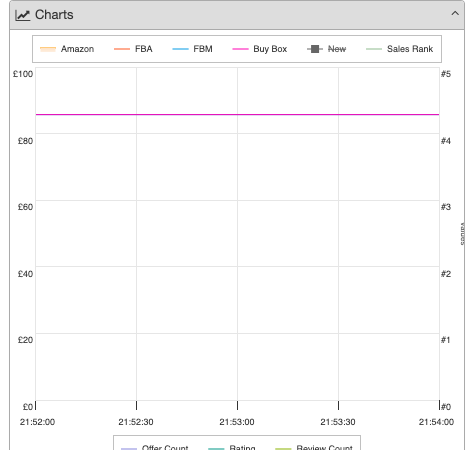The width and height of the screenshot is (474, 450).
Task: Click the £60 y-axis label
Action: click(x=25, y=207)
